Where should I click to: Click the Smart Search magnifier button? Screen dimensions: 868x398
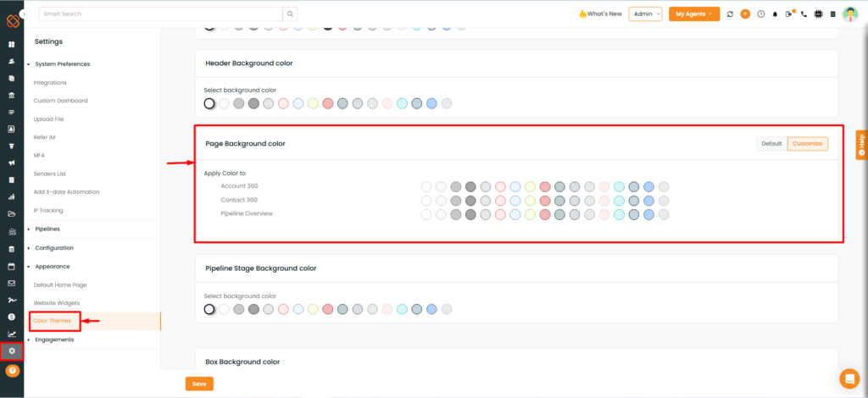pos(290,14)
